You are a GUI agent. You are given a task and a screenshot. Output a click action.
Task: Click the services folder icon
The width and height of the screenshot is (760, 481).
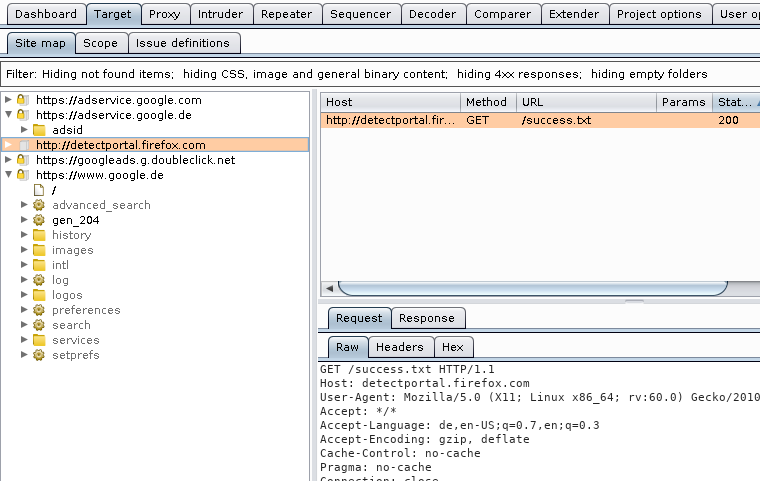[x=39, y=340]
